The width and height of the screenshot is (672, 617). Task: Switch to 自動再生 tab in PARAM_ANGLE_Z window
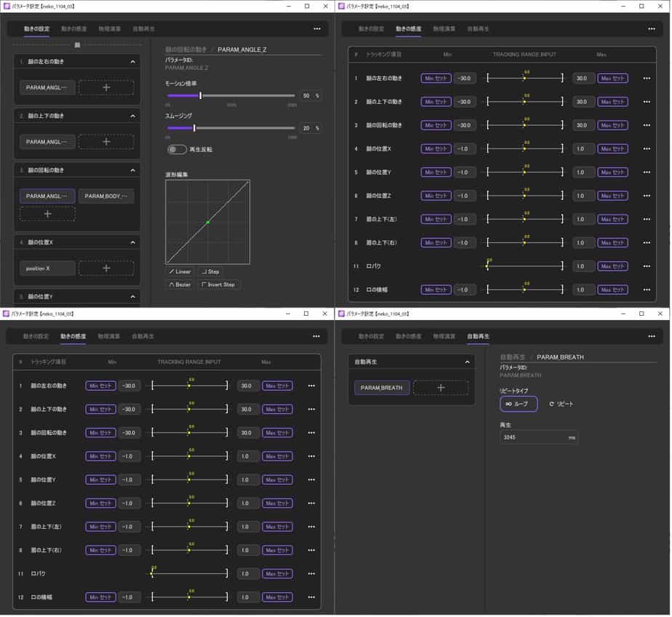pos(143,28)
